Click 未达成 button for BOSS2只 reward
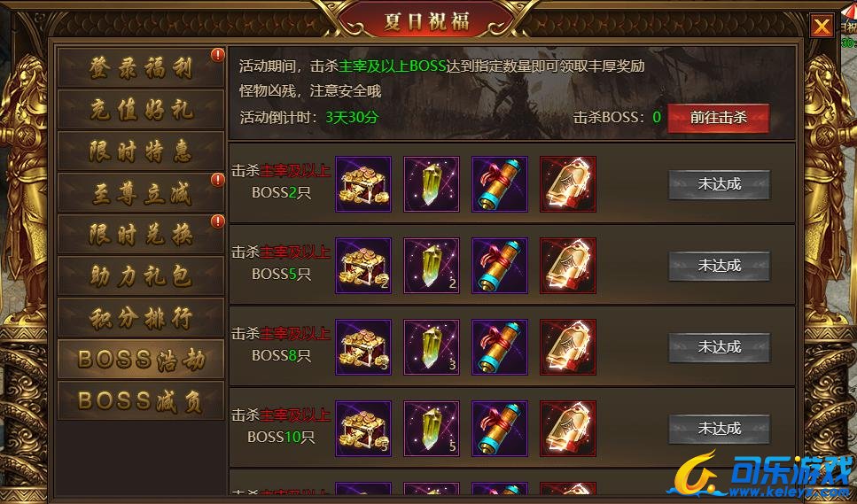The width and height of the screenshot is (857, 504). [x=720, y=184]
